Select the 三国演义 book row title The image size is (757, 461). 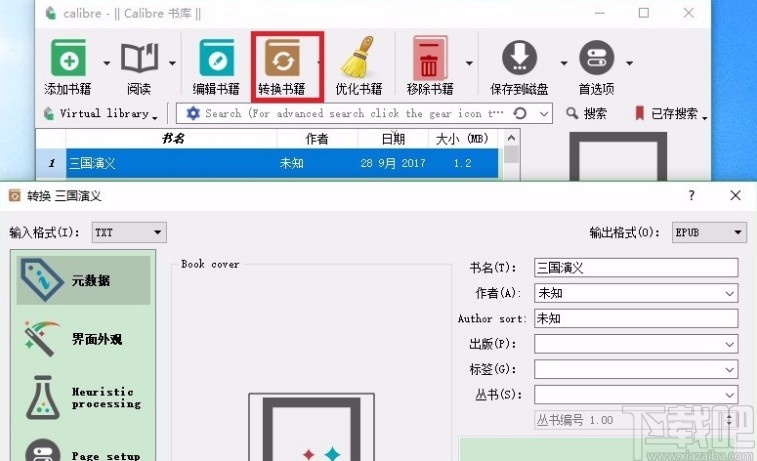[92, 163]
